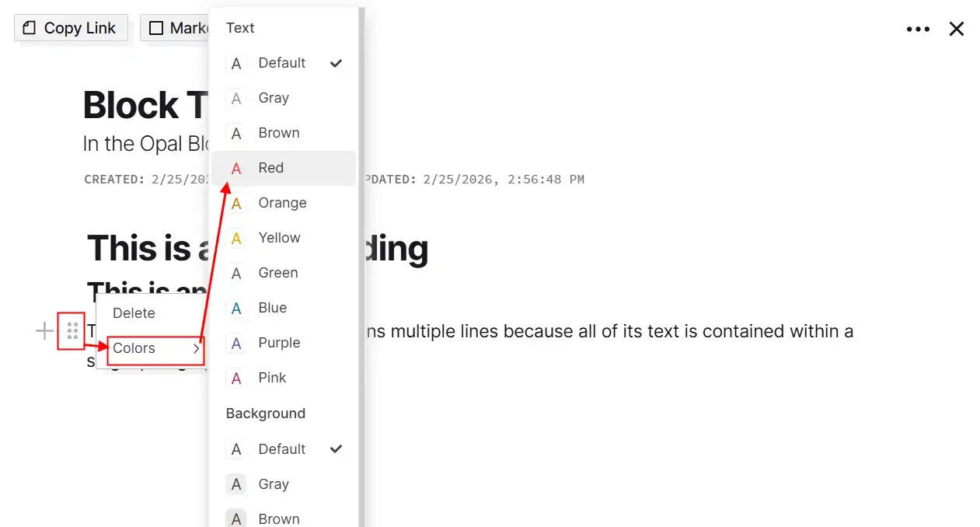The height and width of the screenshot is (527, 980).
Task: Pick the Red text color
Action: 270,168
